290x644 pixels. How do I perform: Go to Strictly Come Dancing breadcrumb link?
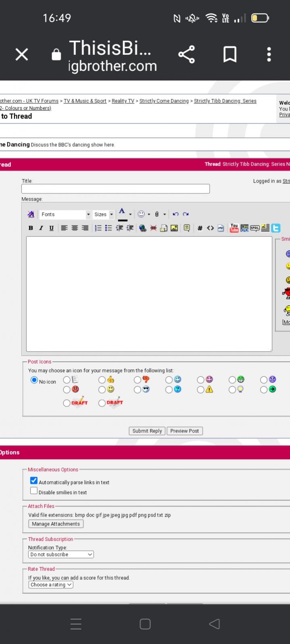164,101
